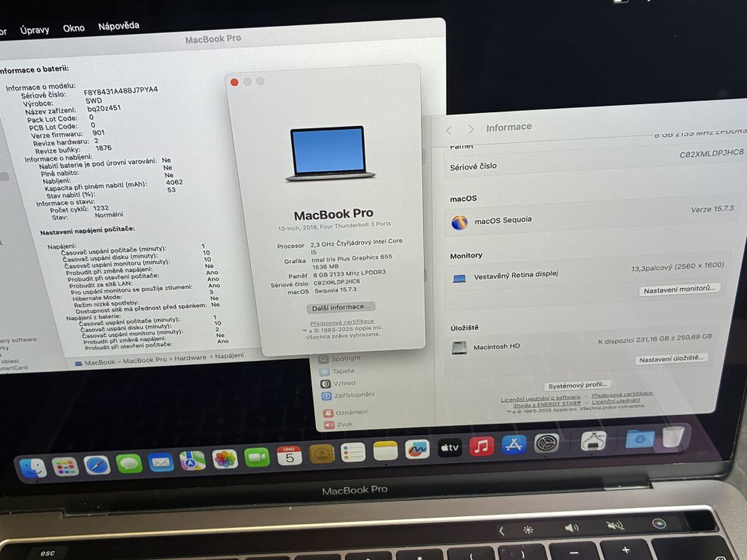747x560 pixels.
Task: Open Launchpad in the Dock
Action: tap(65, 466)
